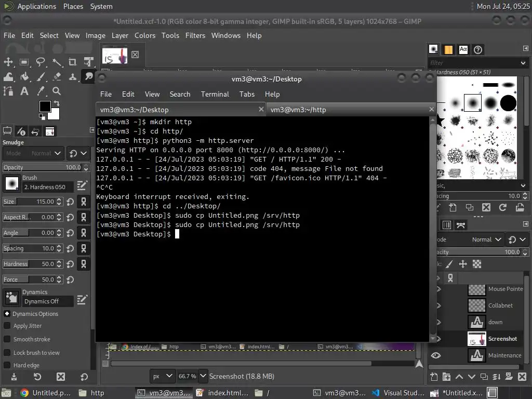Select the Text tool

(x=24, y=91)
